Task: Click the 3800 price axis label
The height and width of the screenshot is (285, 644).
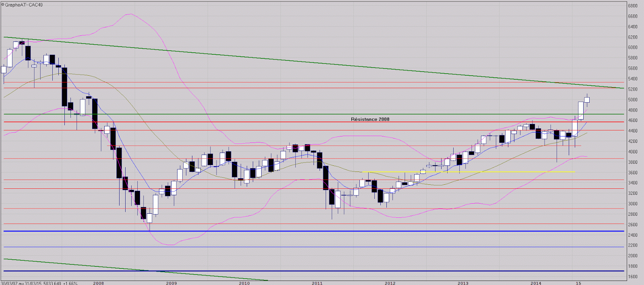Action: click(x=633, y=162)
